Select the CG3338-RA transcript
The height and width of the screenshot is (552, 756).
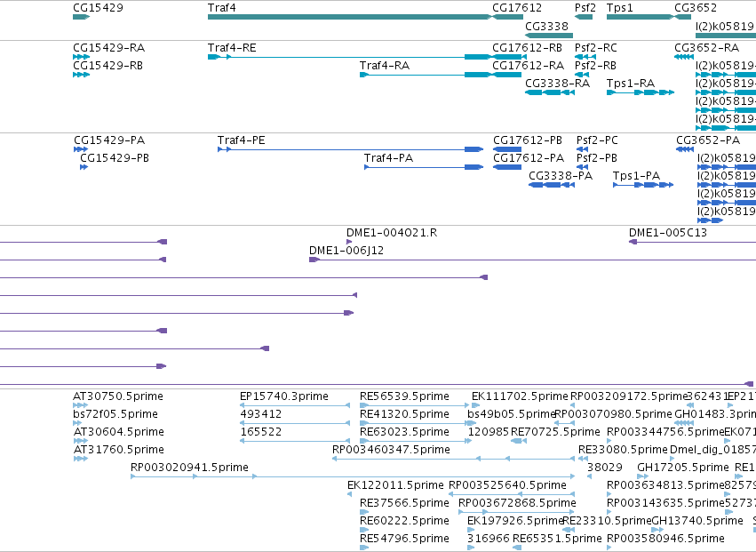tap(550, 92)
